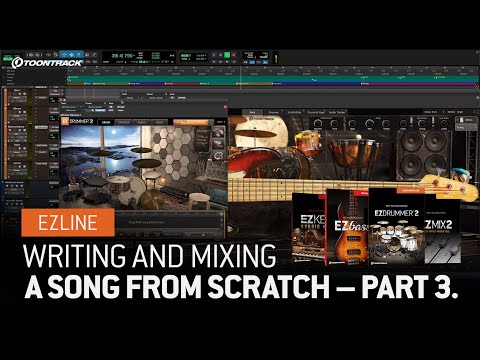Click the playhead line in the timeline
480x360 pixels.
241,77
